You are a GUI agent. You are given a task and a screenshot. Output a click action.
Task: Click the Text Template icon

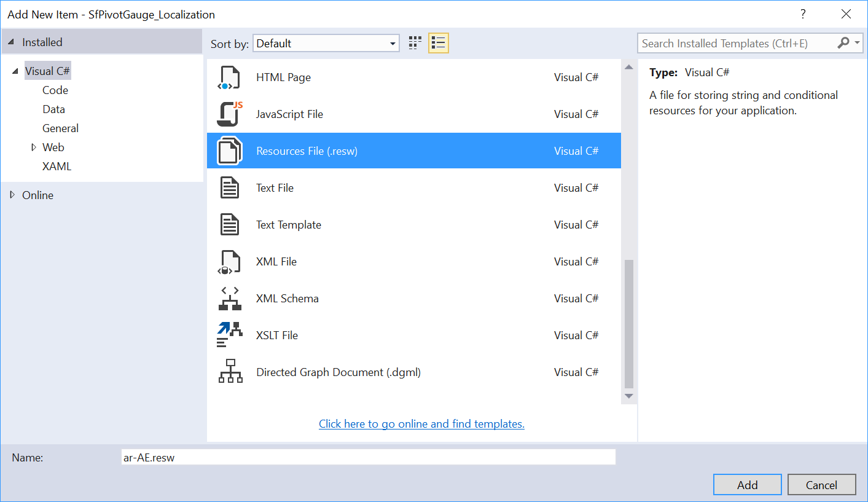pos(229,225)
